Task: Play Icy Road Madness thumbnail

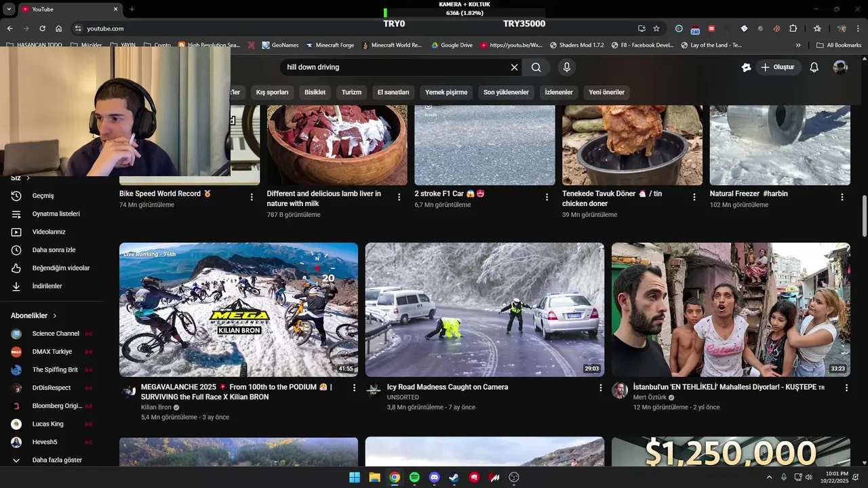Action: (x=485, y=310)
